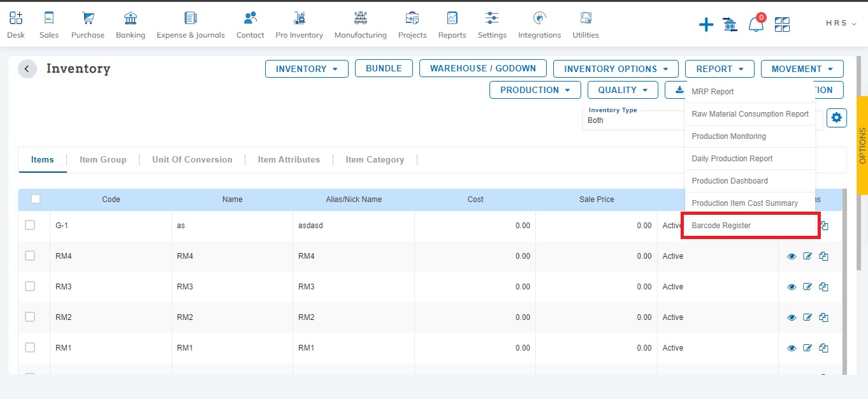The height and width of the screenshot is (399, 868).
Task: Edit item RM3 with pencil icon
Action: 807,287
